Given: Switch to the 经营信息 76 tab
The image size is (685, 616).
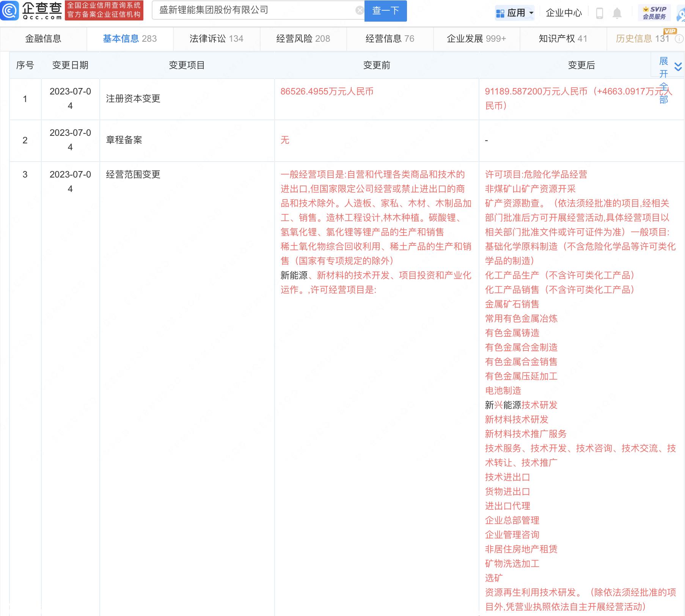Looking at the screenshot, I should 390,39.
